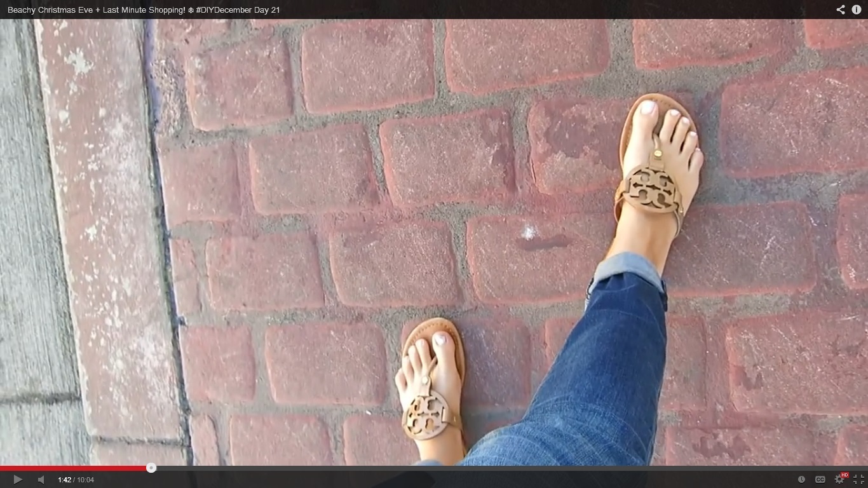Play the video with the play button
868x488 pixels.
18,480
